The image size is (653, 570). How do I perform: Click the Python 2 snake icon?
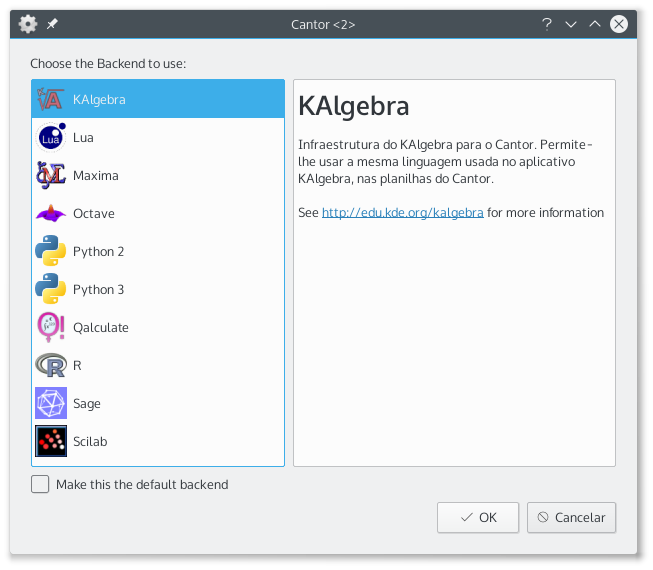pyautogui.click(x=50, y=251)
